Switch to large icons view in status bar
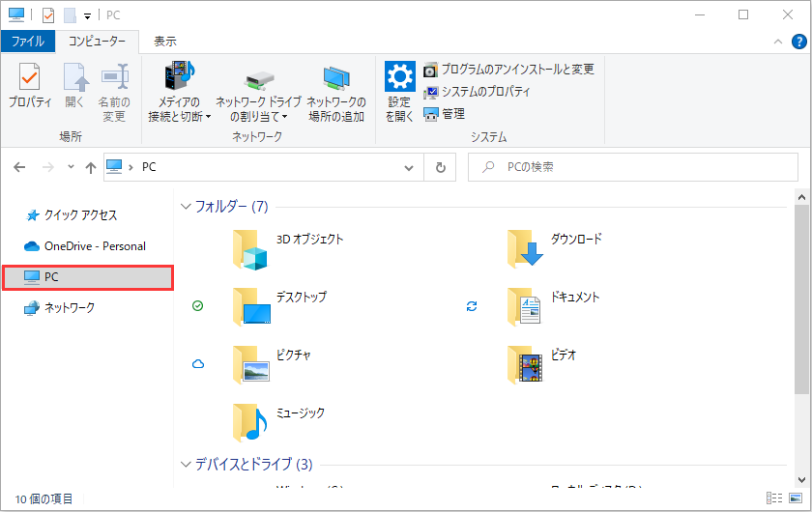This screenshot has height=512, width=812. [797, 498]
